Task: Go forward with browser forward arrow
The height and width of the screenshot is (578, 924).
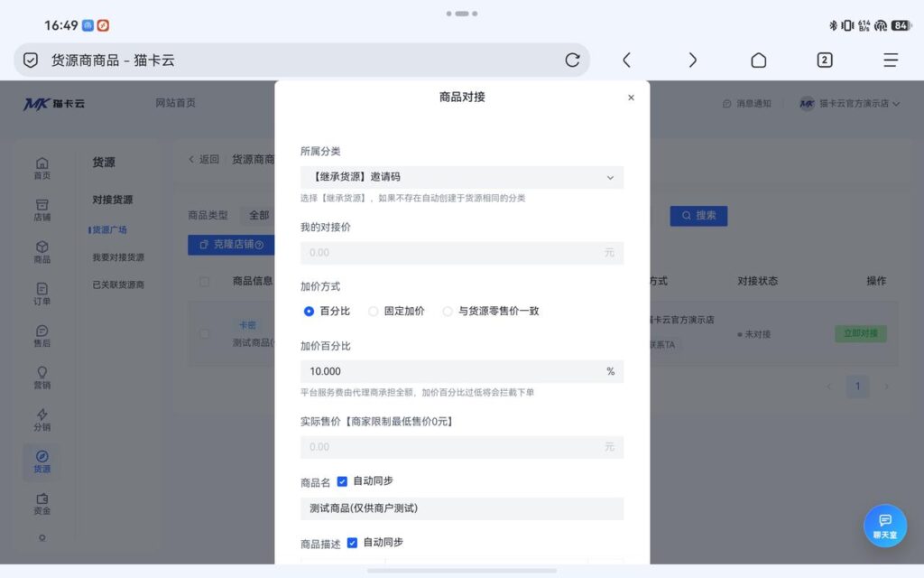Action: click(x=692, y=61)
